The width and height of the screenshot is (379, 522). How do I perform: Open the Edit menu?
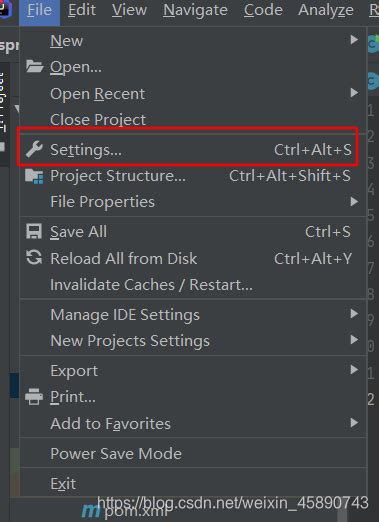[82, 10]
